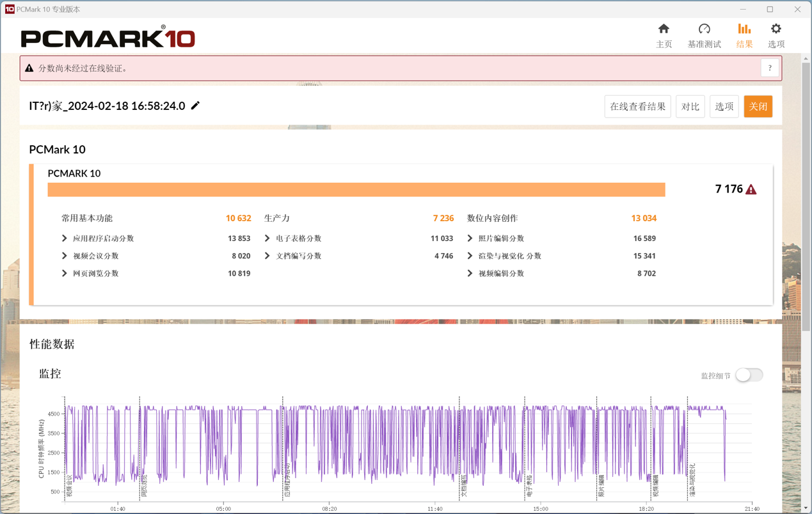Toggle the monitoring details (监控细节) switch
This screenshot has width=812, height=514.
(x=749, y=375)
